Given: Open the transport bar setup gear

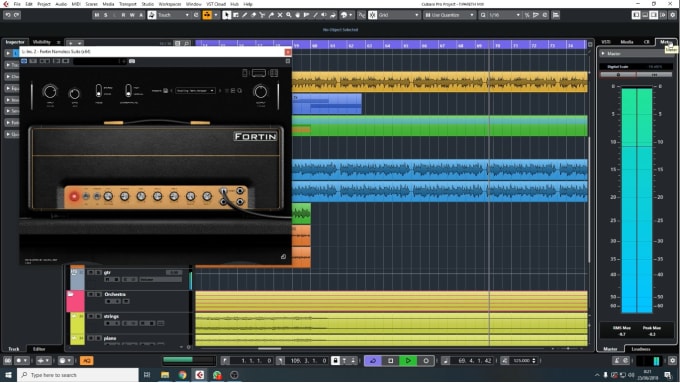Looking at the screenshot, I should [673, 360].
